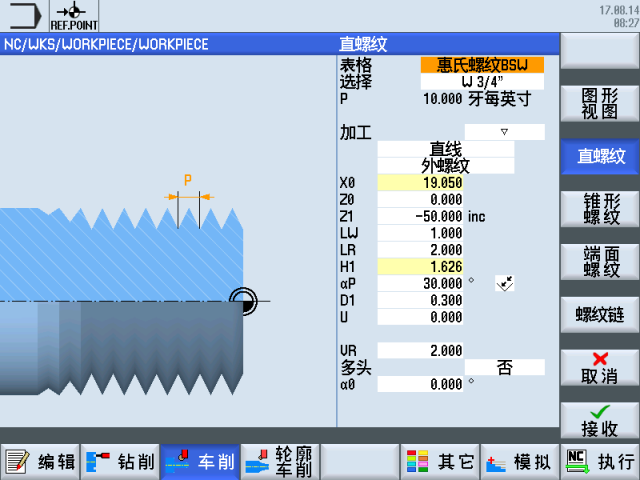Click the X0 field with 19.050

[420, 182]
